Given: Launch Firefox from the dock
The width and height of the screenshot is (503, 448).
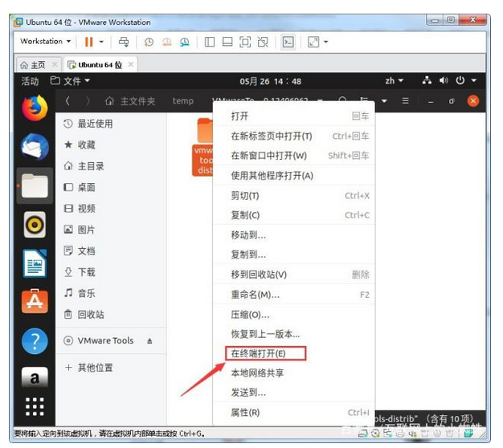Looking at the screenshot, I should click(x=35, y=108).
